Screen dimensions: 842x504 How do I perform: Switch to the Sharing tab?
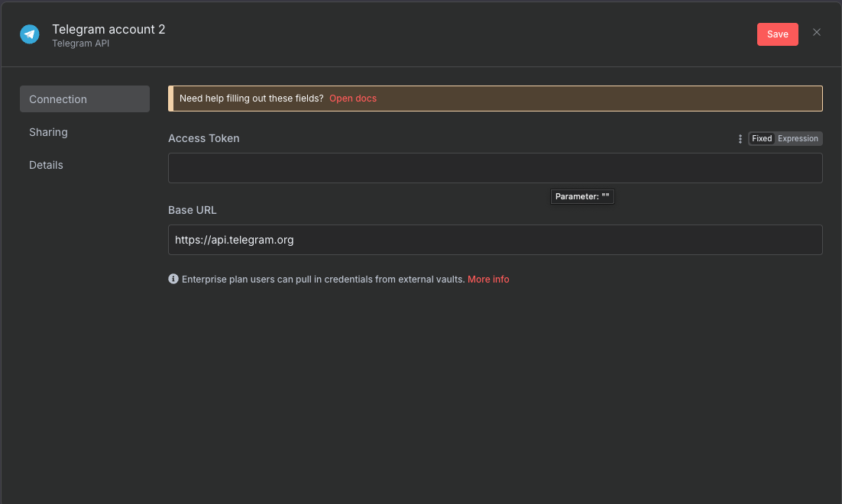(48, 132)
